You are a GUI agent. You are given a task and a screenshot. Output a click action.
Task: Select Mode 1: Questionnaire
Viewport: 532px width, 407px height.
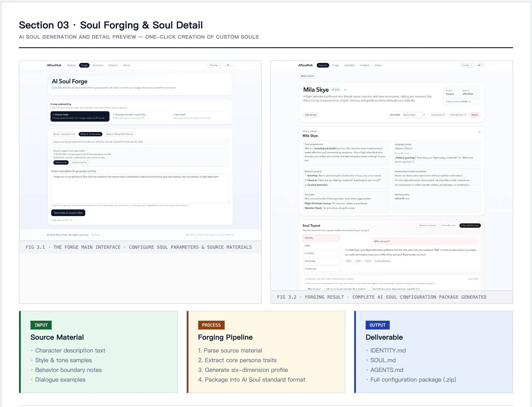[64, 134]
